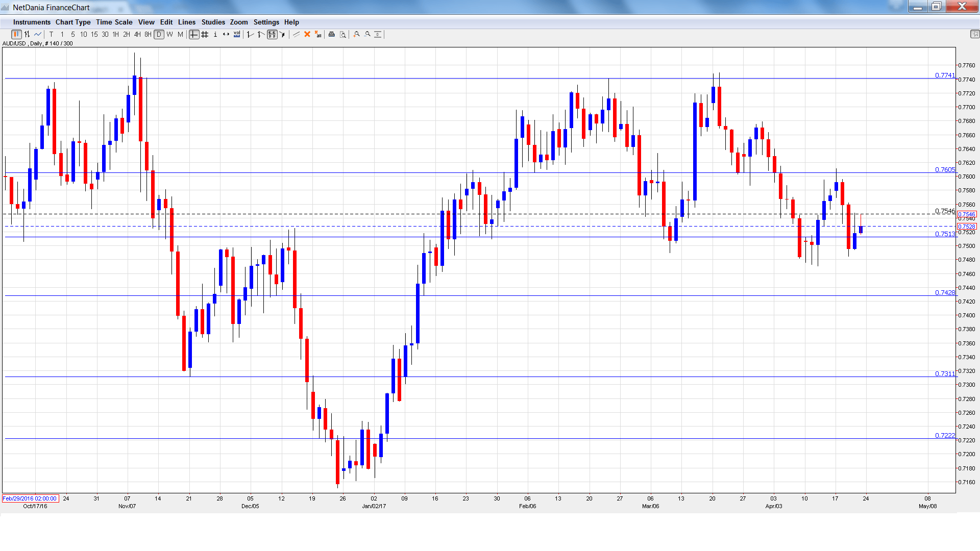Expand the Chart Type menu
The image size is (980, 551).
pyautogui.click(x=73, y=22)
